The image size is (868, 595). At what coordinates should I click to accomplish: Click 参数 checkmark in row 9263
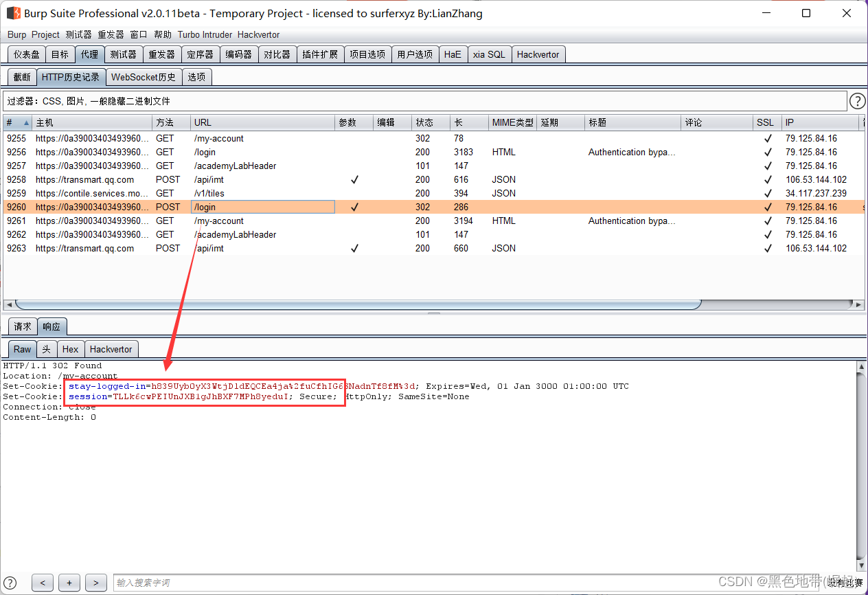coord(354,249)
